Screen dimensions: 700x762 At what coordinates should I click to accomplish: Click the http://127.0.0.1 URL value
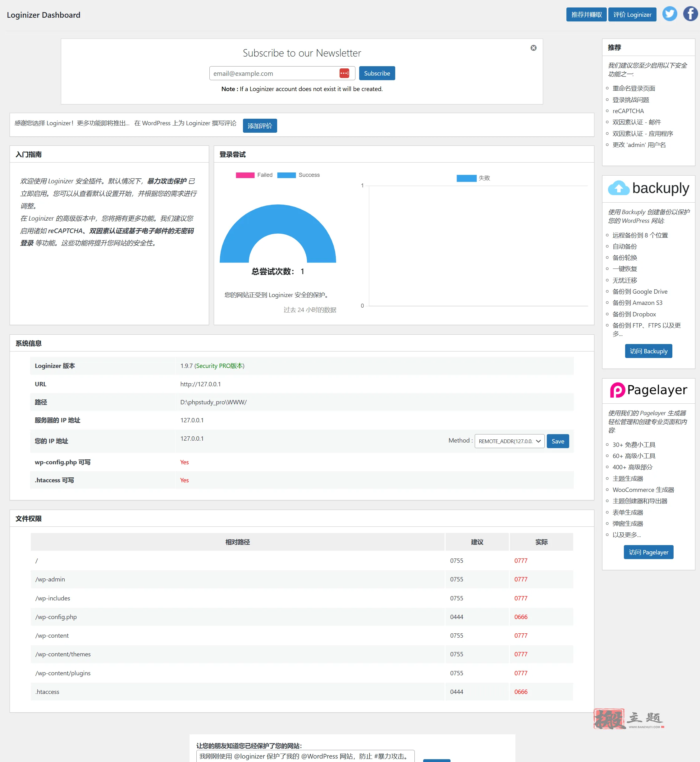[200, 384]
